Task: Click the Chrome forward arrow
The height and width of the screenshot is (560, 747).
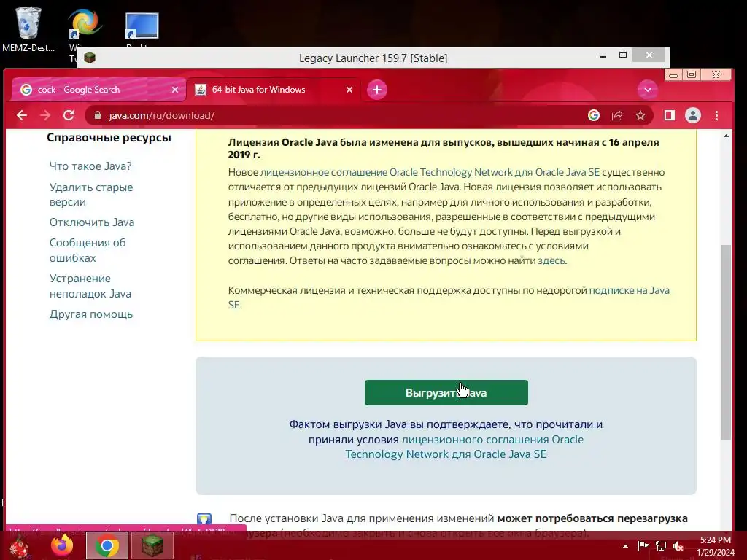Action: (45, 115)
